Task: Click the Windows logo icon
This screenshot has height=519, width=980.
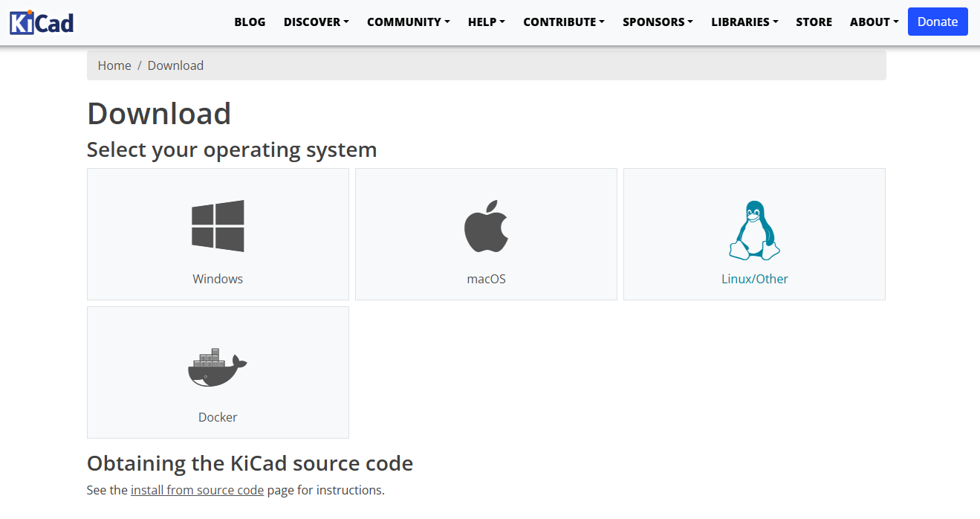Action: (218, 225)
